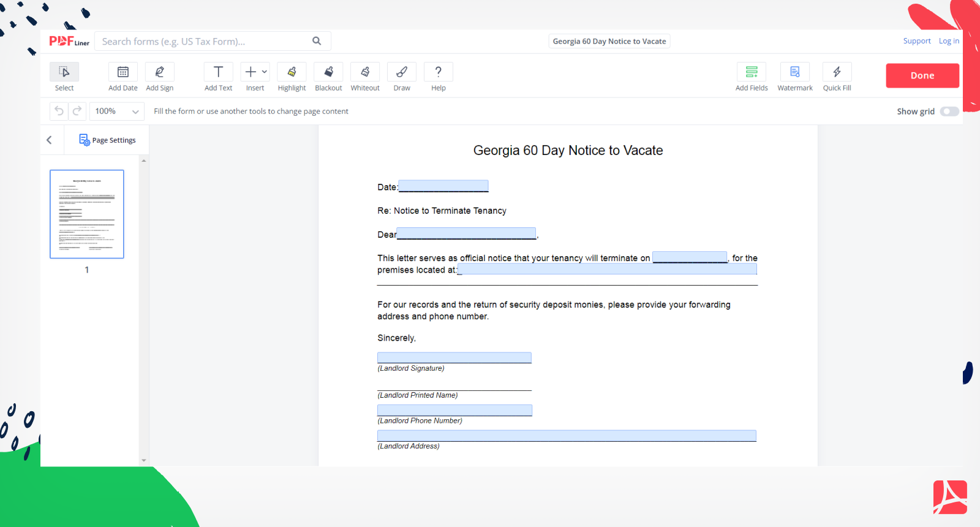
Task: Open the Add Fields panel
Action: [x=752, y=72]
